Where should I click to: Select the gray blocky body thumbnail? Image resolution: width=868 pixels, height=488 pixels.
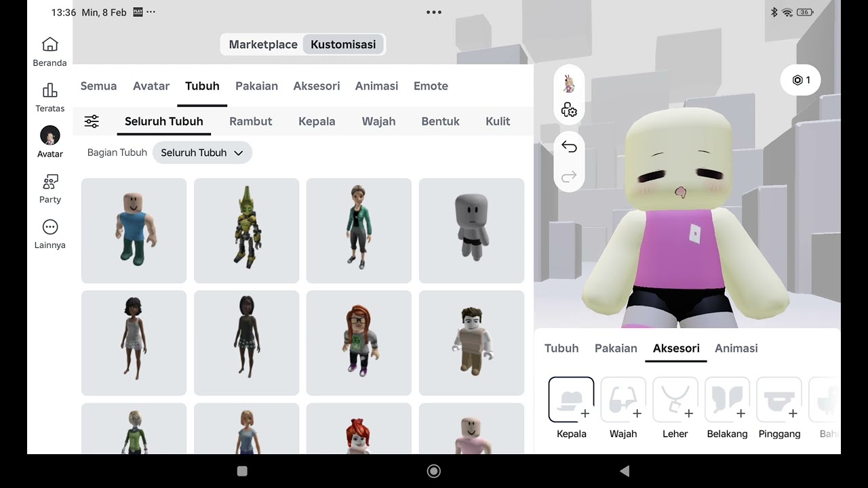pyautogui.click(x=471, y=230)
